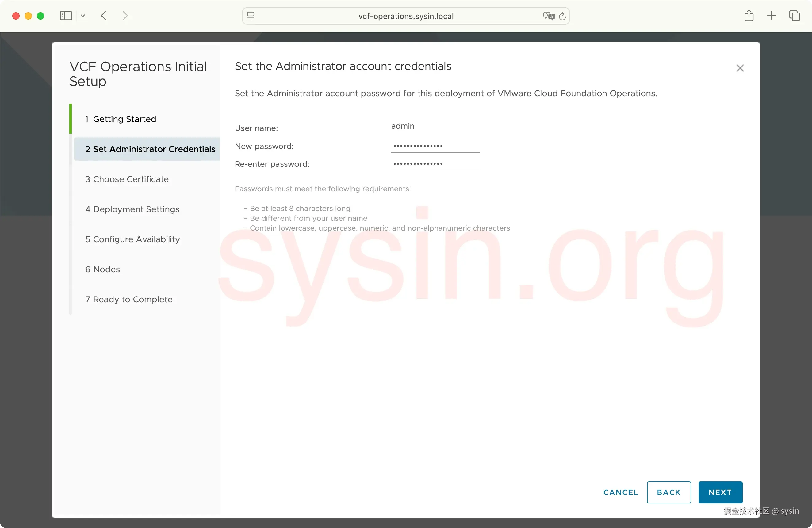Open page settings from the address bar icon
The image size is (812, 528).
pyautogui.click(x=251, y=16)
